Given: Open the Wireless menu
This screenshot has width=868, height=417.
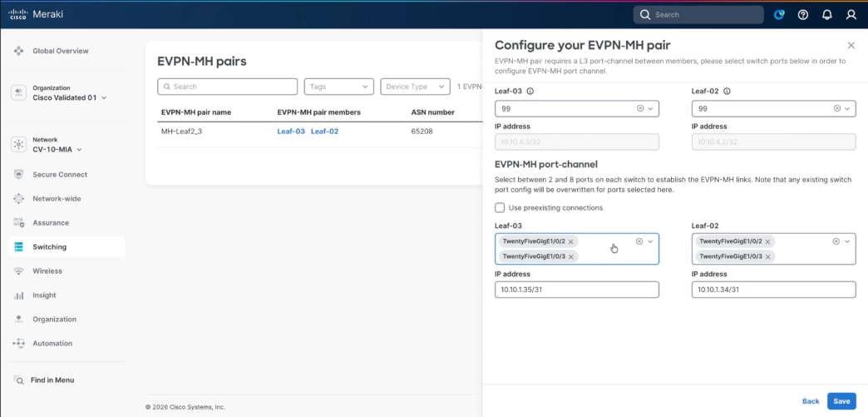Looking at the screenshot, I should [x=47, y=271].
